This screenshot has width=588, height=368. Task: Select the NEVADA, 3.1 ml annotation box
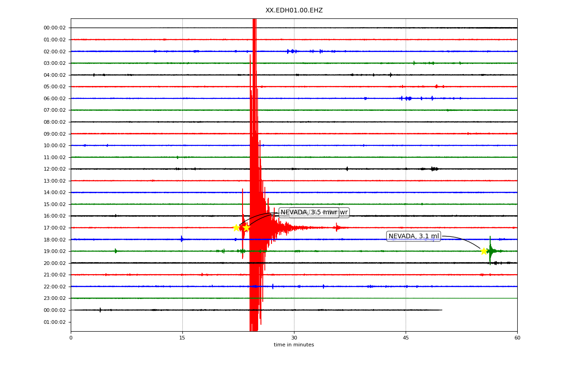pyautogui.click(x=413, y=236)
